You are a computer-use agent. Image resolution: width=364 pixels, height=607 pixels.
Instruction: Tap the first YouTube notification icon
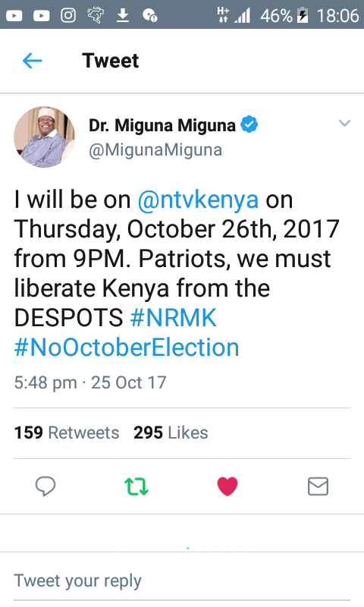tap(14, 15)
